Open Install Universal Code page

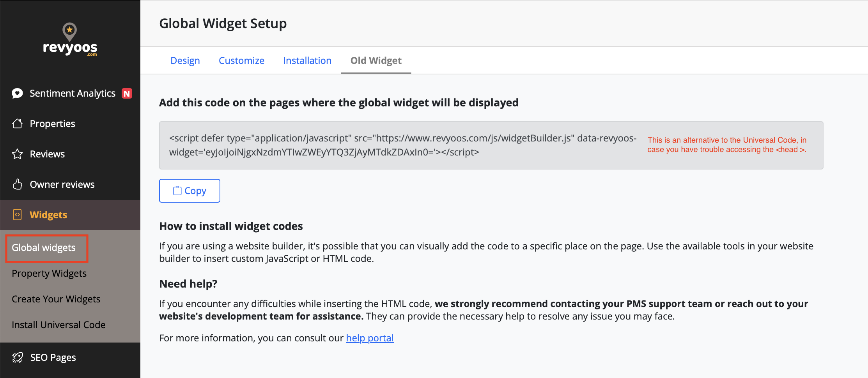(x=58, y=325)
